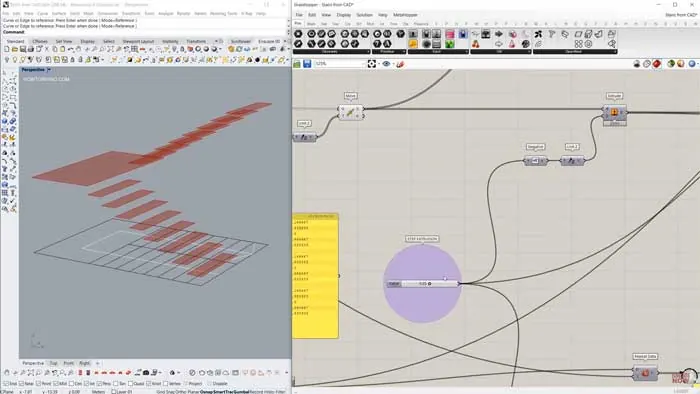Click blue sphere icon at Grasshopper toolbar end
The height and width of the screenshot is (394, 700).
692,64
